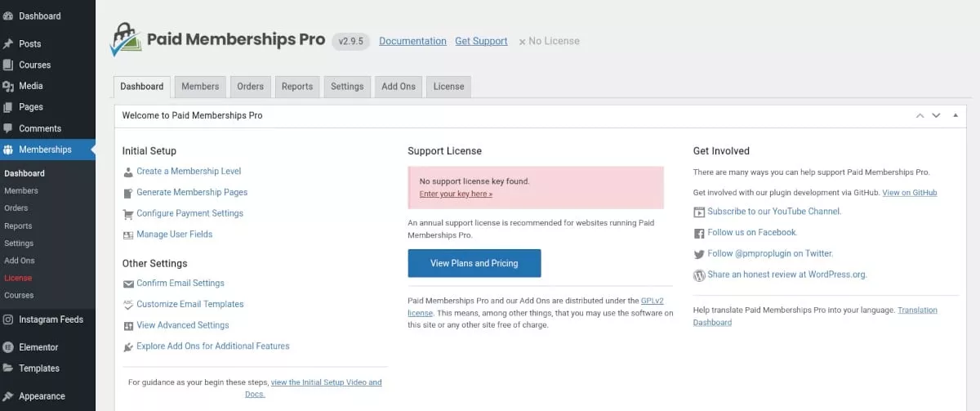Go to the Settings tab
The height and width of the screenshot is (411, 980).
tap(347, 87)
